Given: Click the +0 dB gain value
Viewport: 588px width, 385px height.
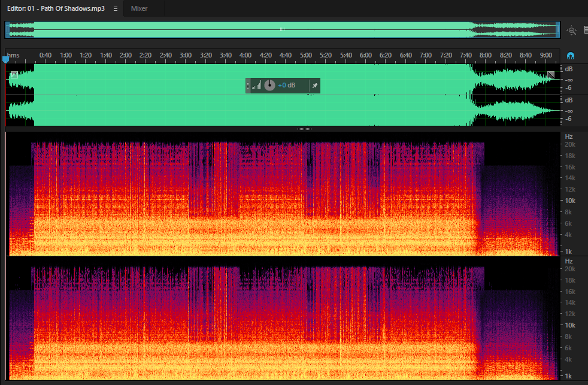Looking at the screenshot, I should [286, 85].
